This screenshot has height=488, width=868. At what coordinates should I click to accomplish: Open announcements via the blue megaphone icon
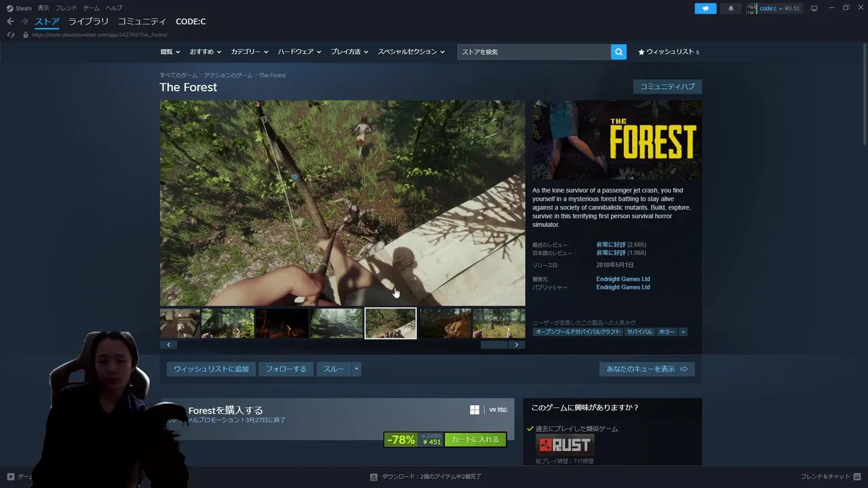point(705,8)
